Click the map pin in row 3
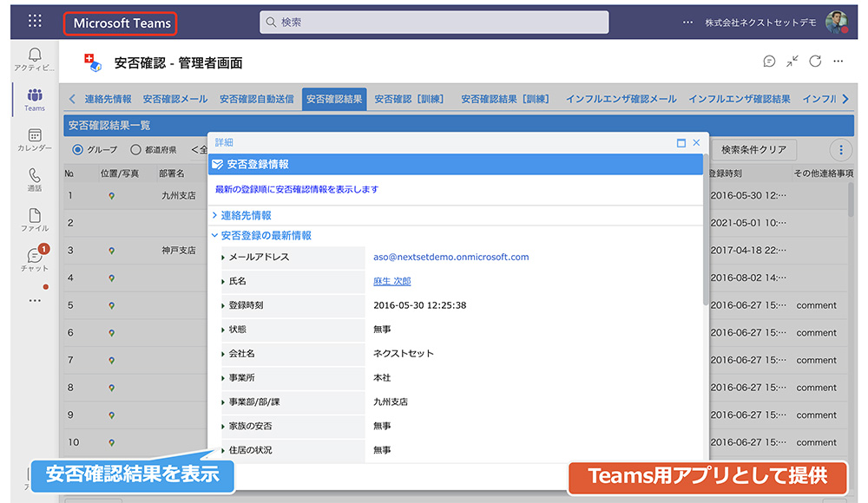868x503 pixels. [x=111, y=251]
